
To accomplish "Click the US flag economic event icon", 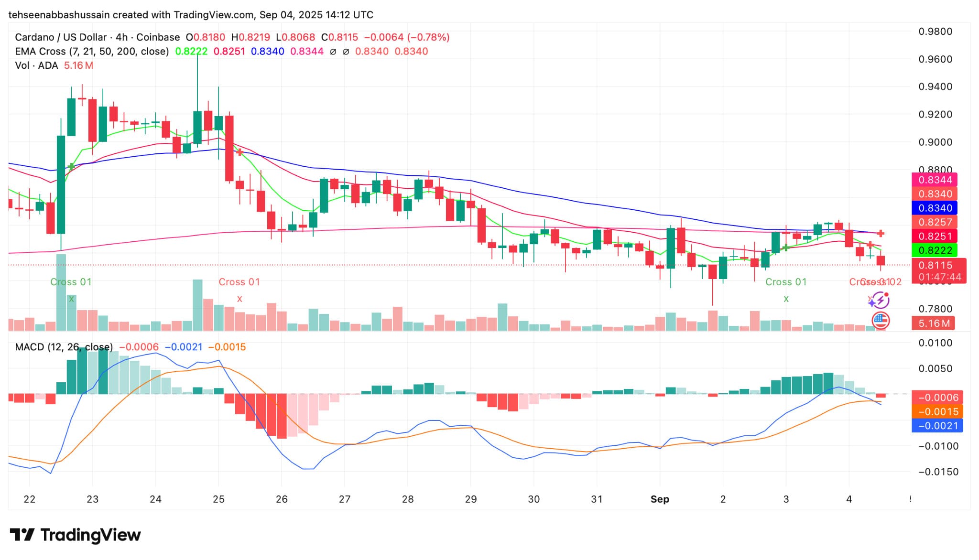I will point(881,320).
